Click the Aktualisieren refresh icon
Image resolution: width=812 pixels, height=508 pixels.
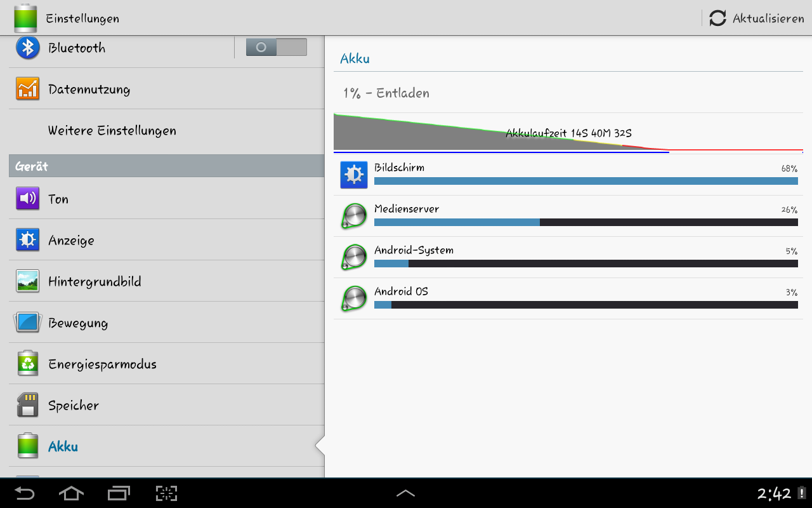pos(717,18)
